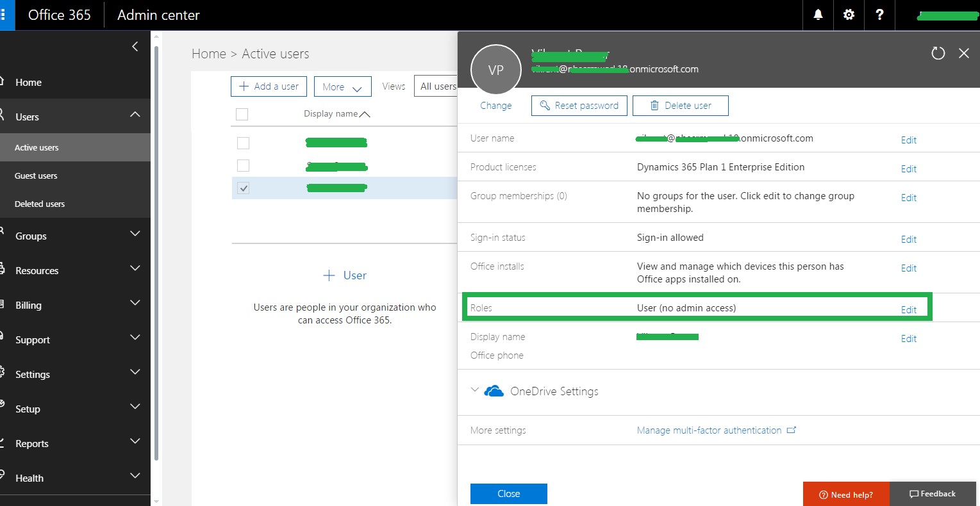
Task: Click 'User (no admin access)' text
Action: pos(686,308)
